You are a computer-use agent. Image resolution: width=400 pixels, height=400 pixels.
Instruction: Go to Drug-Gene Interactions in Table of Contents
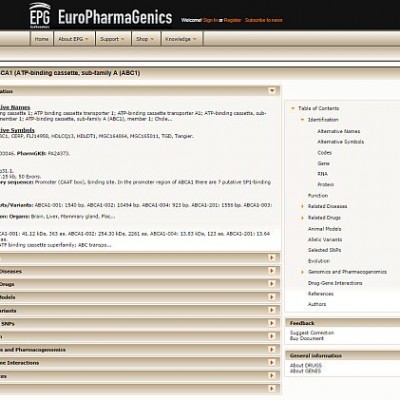[x=335, y=283]
